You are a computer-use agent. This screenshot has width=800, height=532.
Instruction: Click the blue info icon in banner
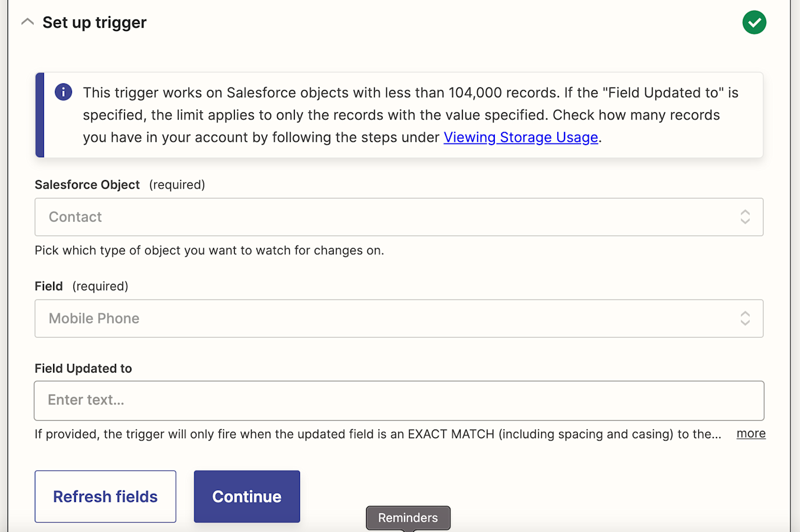pos(63,92)
